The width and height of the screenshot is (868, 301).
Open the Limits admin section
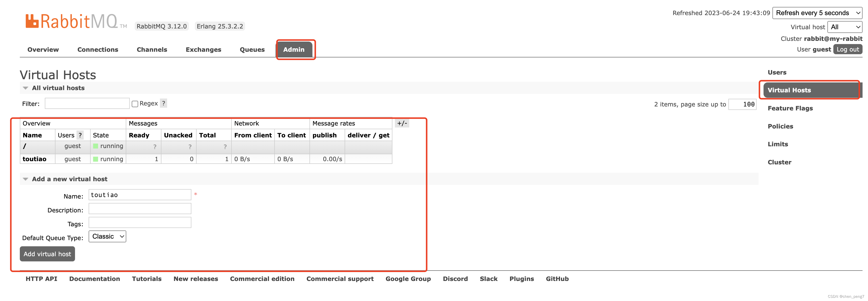778,144
